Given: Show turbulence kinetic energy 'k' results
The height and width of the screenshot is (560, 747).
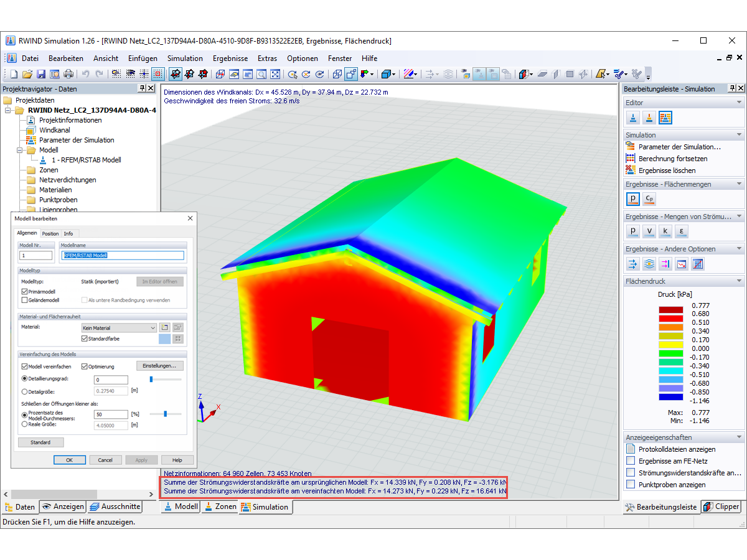Looking at the screenshot, I should (665, 231).
